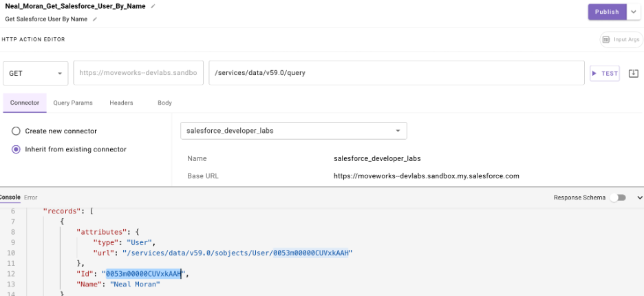Select Create new connector radio

click(16, 131)
